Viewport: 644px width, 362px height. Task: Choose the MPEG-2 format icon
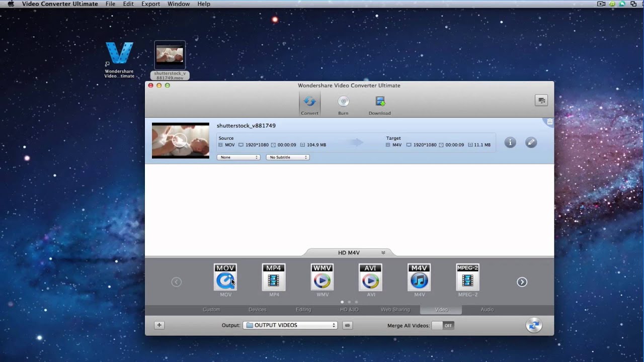467,277
